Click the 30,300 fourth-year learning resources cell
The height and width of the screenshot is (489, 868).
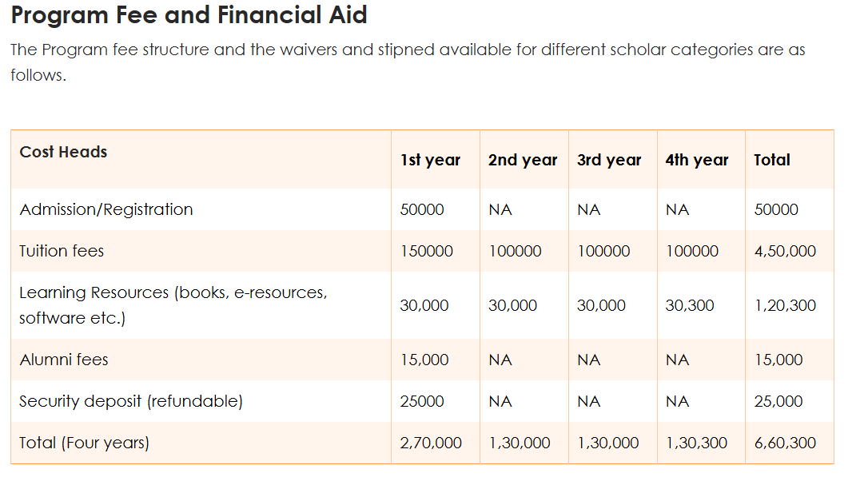pyautogui.click(x=690, y=305)
